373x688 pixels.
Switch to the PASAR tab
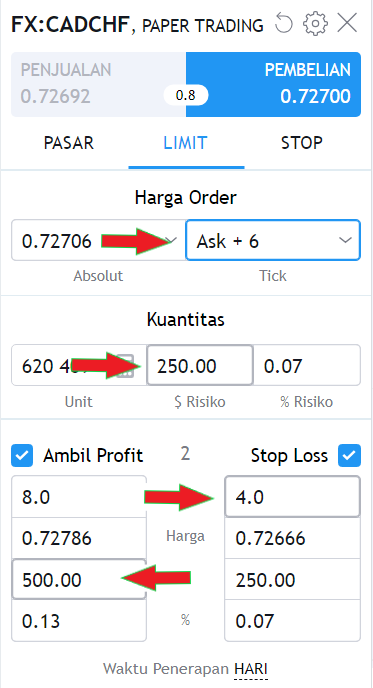68,143
